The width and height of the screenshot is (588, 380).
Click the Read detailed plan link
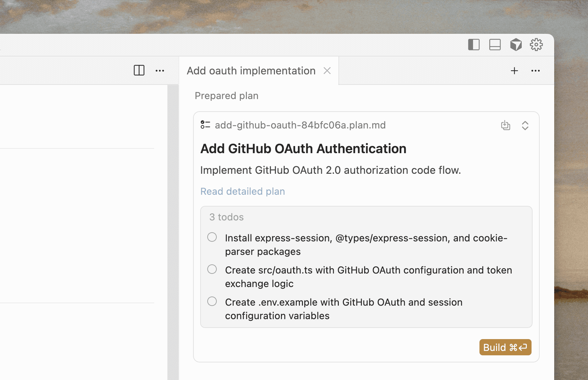242,191
